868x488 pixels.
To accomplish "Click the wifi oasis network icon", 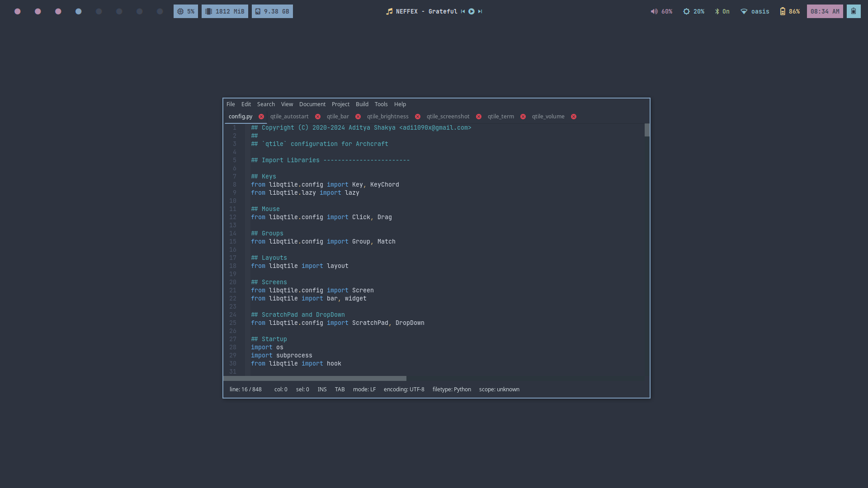I will (744, 12).
